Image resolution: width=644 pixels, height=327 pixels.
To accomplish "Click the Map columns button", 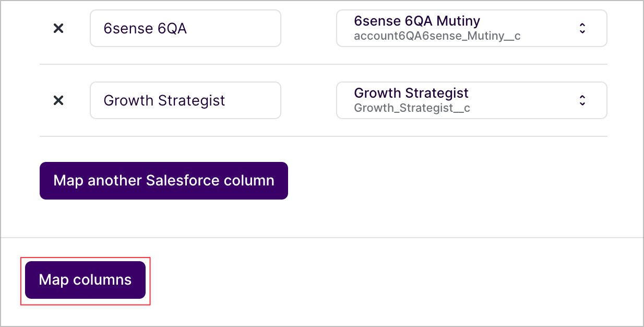I will pyautogui.click(x=85, y=280).
